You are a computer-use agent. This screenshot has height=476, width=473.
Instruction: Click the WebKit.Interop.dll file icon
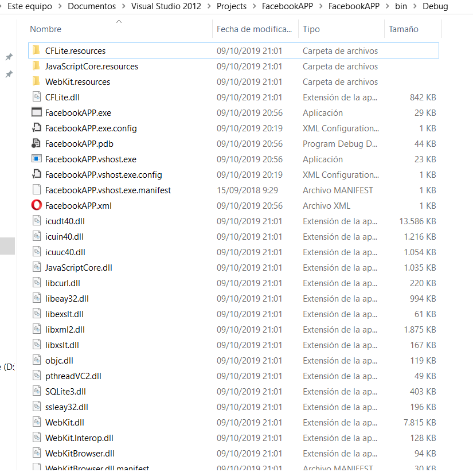click(x=37, y=438)
